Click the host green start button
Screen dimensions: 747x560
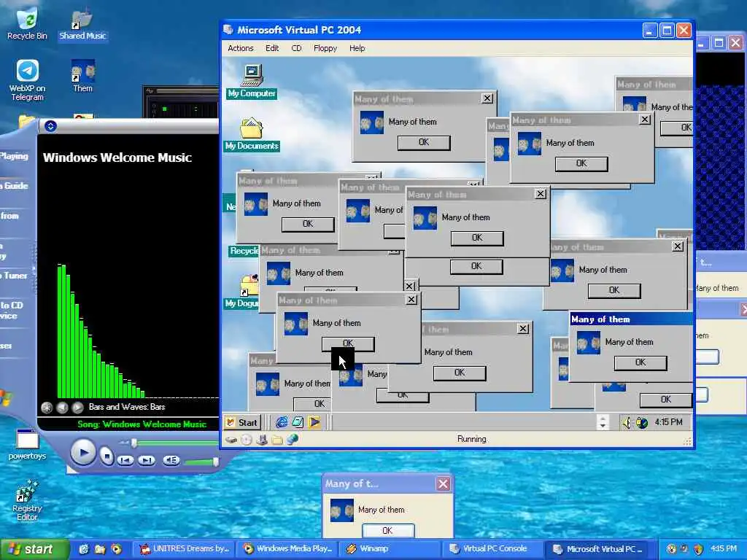pos(34,549)
